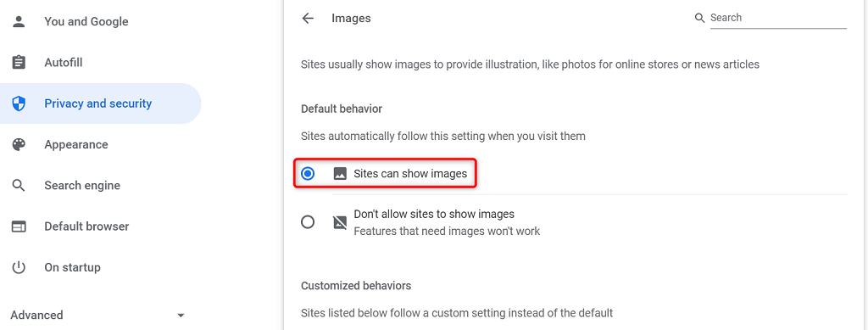The height and width of the screenshot is (330, 868).
Task: Click the On startup power icon
Action: click(19, 267)
